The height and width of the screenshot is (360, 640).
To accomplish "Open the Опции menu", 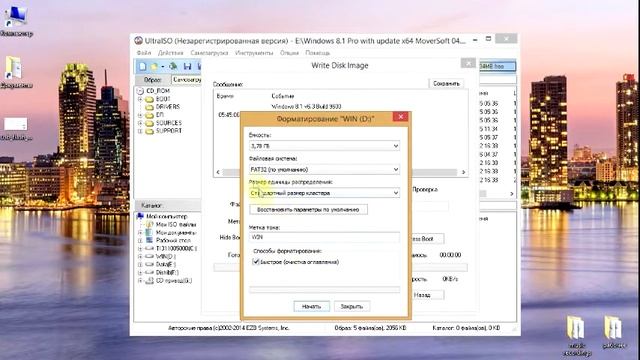I will tap(289, 53).
